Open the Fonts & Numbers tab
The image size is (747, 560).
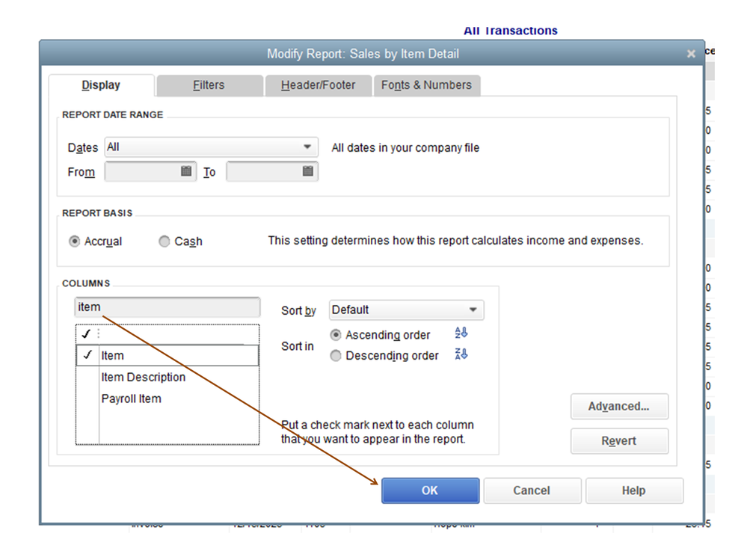[x=426, y=85]
